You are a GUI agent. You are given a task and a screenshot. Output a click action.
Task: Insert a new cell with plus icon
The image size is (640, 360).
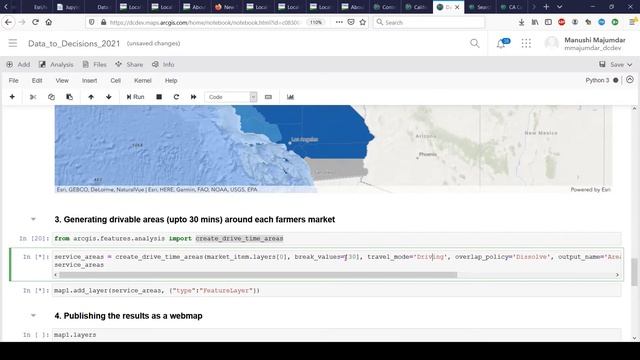click(12, 97)
